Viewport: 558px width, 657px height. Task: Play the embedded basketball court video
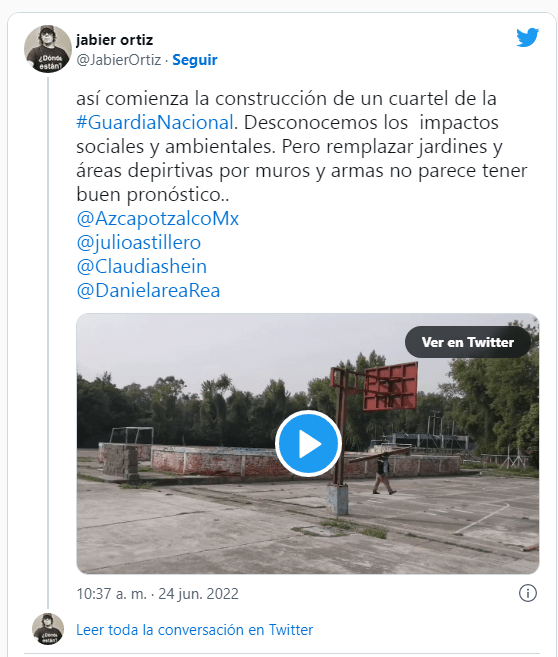(308, 443)
